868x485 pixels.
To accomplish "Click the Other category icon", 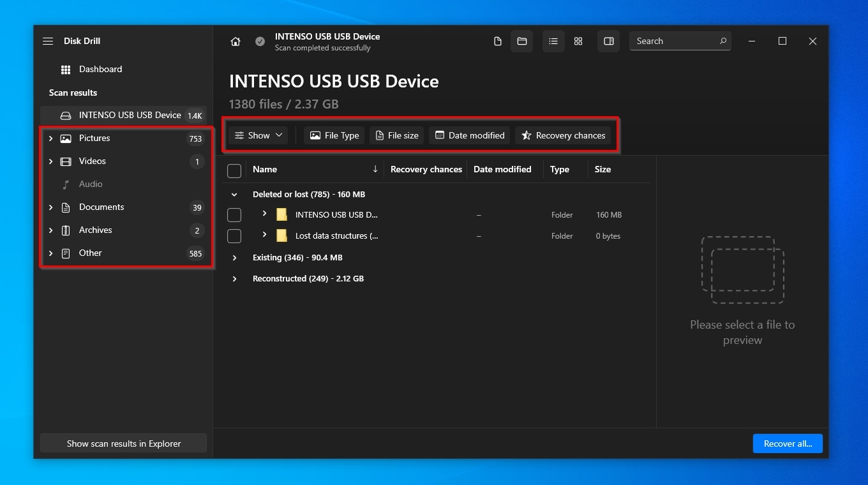I will point(66,253).
